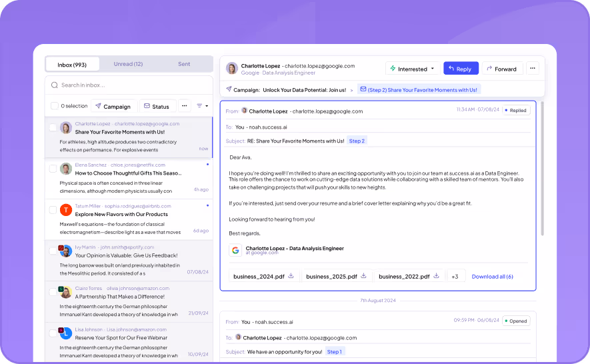Click unread blue dot on Tatum Miller email
Viewport: 590px width, 364px height.
[208, 205]
